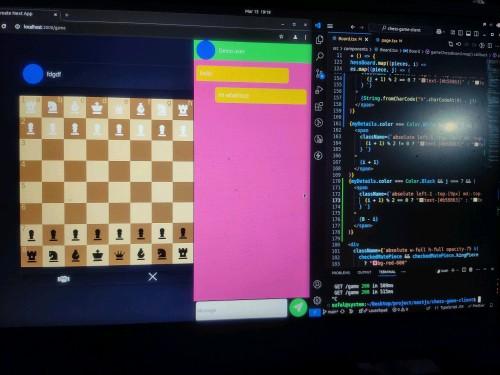The width and height of the screenshot is (500, 375).
Task: Synchronize changes from status bar icon
Action: pos(342,312)
